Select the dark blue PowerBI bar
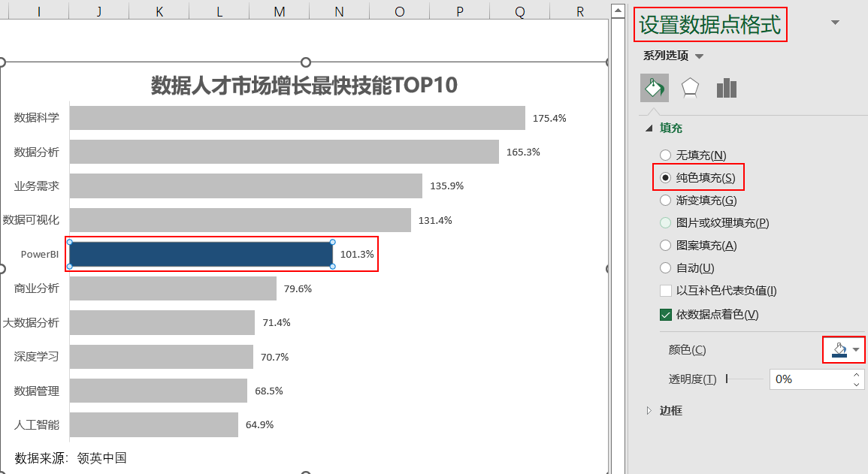The image size is (868, 474). click(x=201, y=255)
